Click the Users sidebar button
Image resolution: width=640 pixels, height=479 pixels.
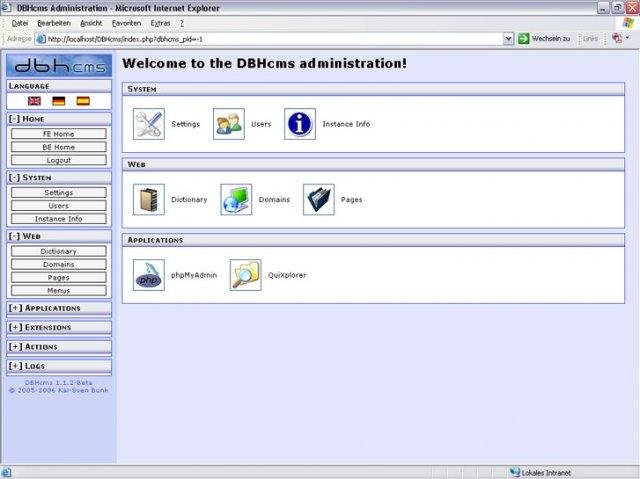pyautogui.click(x=59, y=206)
